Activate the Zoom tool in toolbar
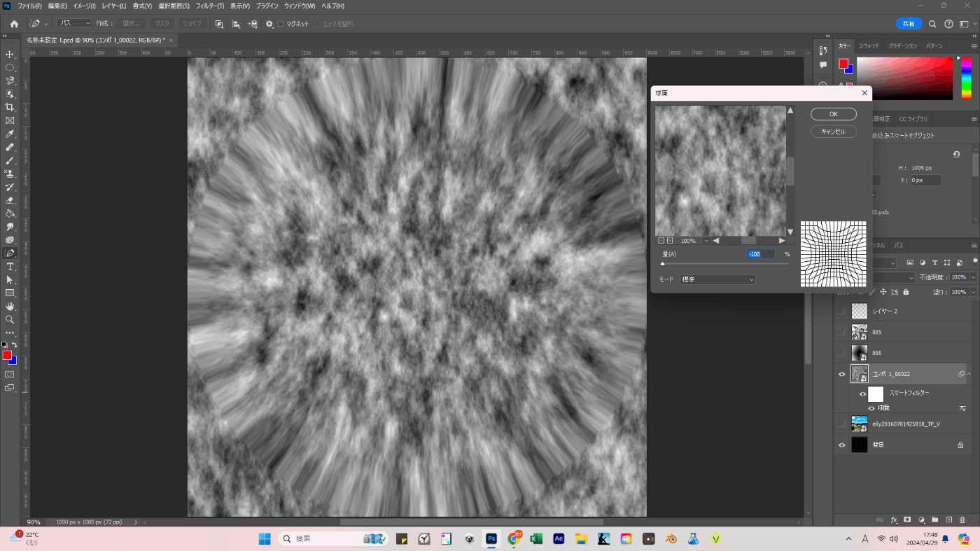The image size is (980, 551). coord(10,319)
